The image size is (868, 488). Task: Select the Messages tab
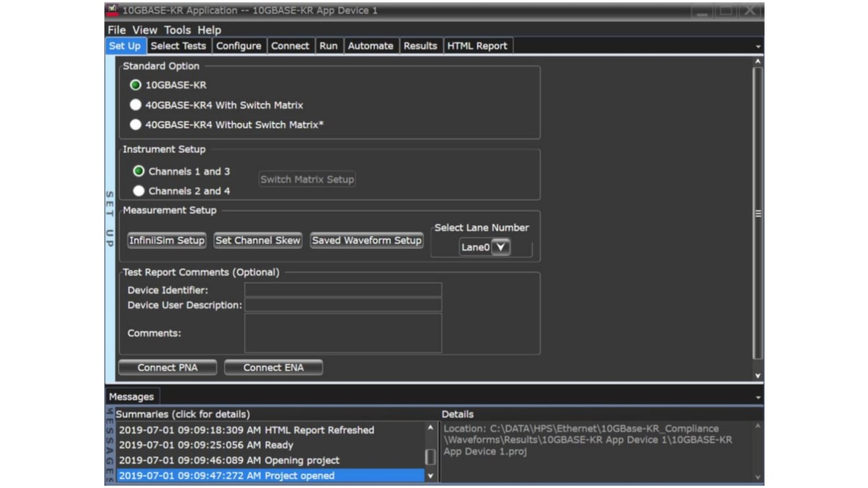(x=131, y=397)
